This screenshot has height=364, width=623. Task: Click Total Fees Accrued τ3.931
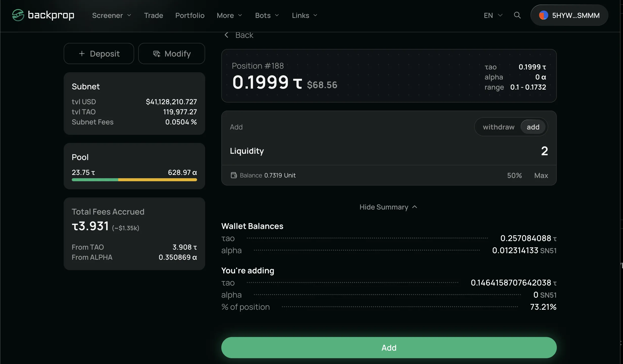click(90, 226)
